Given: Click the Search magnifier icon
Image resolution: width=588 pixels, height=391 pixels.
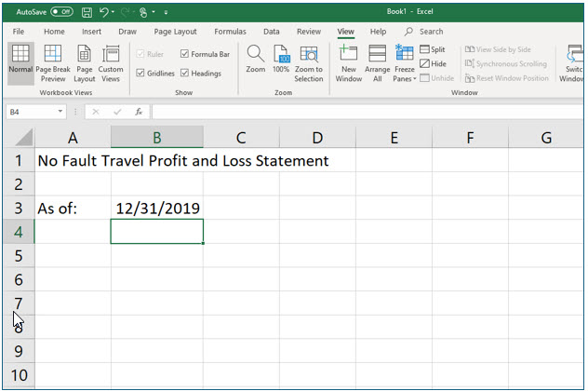Looking at the screenshot, I should pyautogui.click(x=408, y=32).
